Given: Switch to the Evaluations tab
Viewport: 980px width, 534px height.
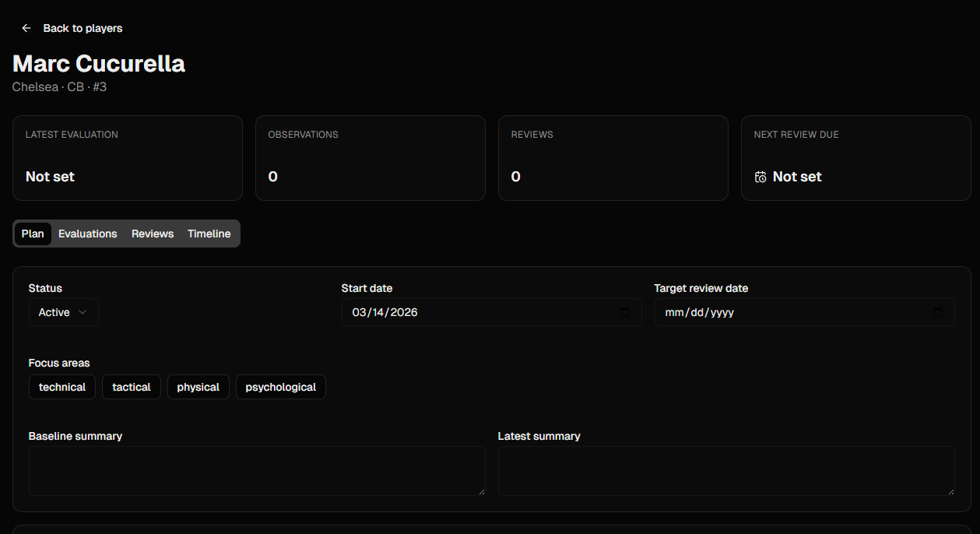Looking at the screenshot, I should pos(88,234).
